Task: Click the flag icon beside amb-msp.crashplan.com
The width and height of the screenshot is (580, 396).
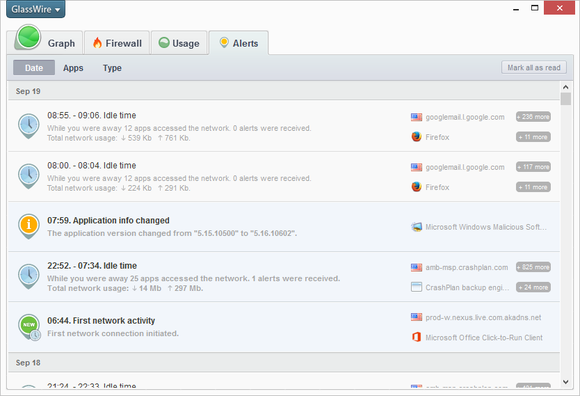Action: point(417,267)
